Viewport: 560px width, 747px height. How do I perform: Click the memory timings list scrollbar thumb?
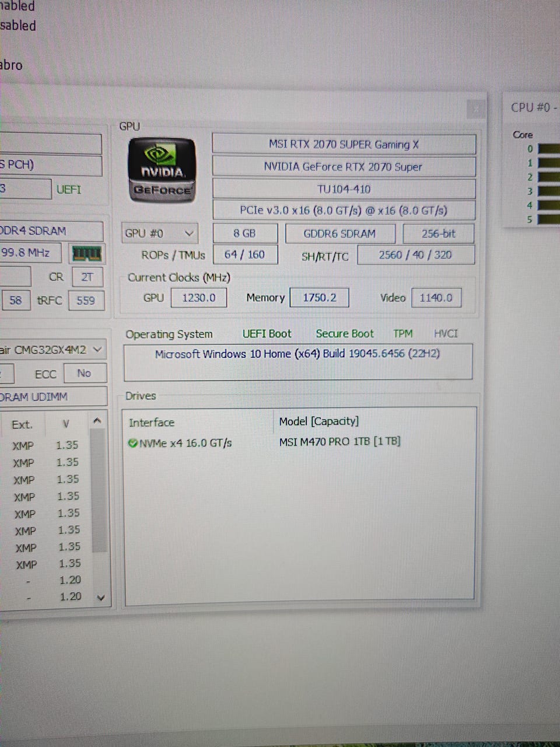point(99,489)
